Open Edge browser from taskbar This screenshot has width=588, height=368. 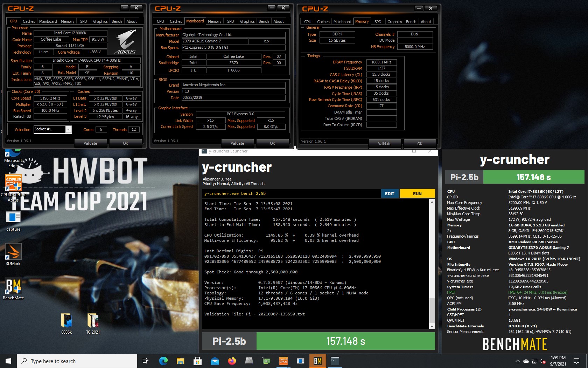pos(163,361)
